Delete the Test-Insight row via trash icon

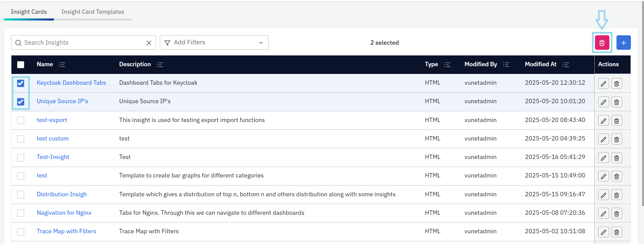click(x=616, y=158)
